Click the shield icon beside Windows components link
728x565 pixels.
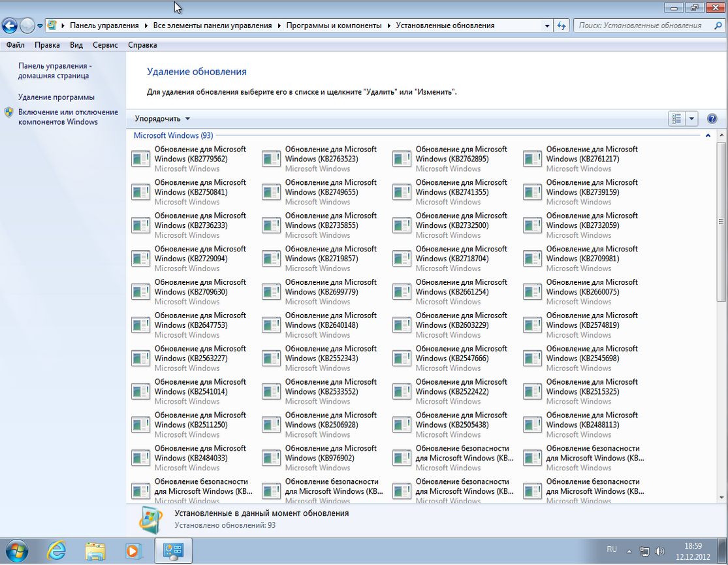pyautogui.click(x=9, y=112)
